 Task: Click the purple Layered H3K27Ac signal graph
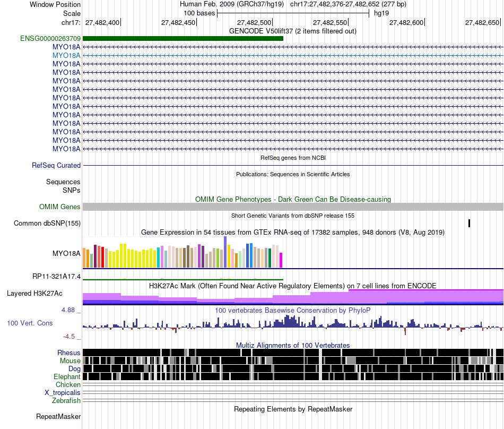(x=293, y=297)
